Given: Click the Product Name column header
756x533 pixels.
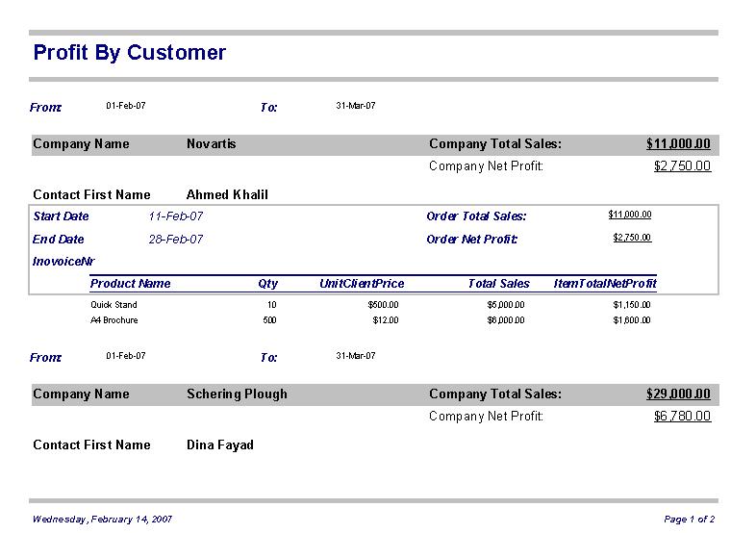Looking at the screenshot, I should (x=131, y=284).
